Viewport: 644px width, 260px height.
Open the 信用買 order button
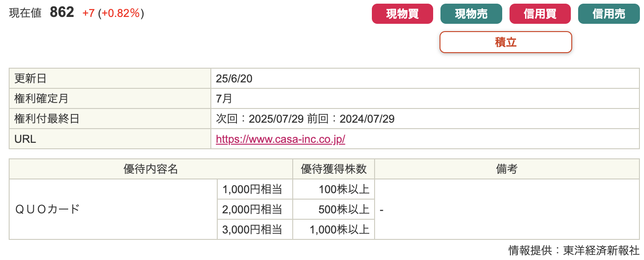pos(540,14)
